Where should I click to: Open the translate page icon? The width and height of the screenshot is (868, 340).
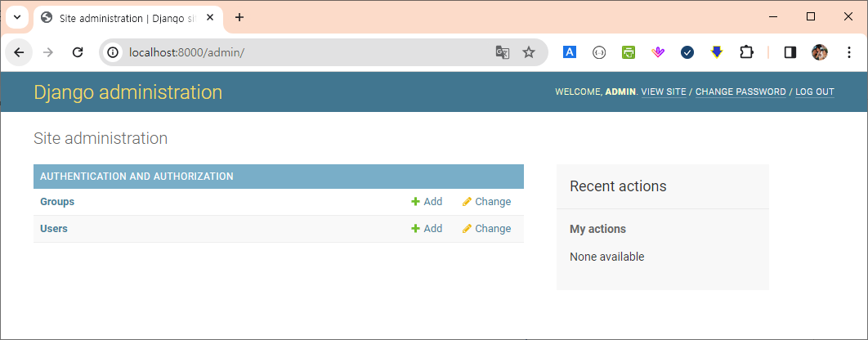pyautogui.click(x=502, y=52)
